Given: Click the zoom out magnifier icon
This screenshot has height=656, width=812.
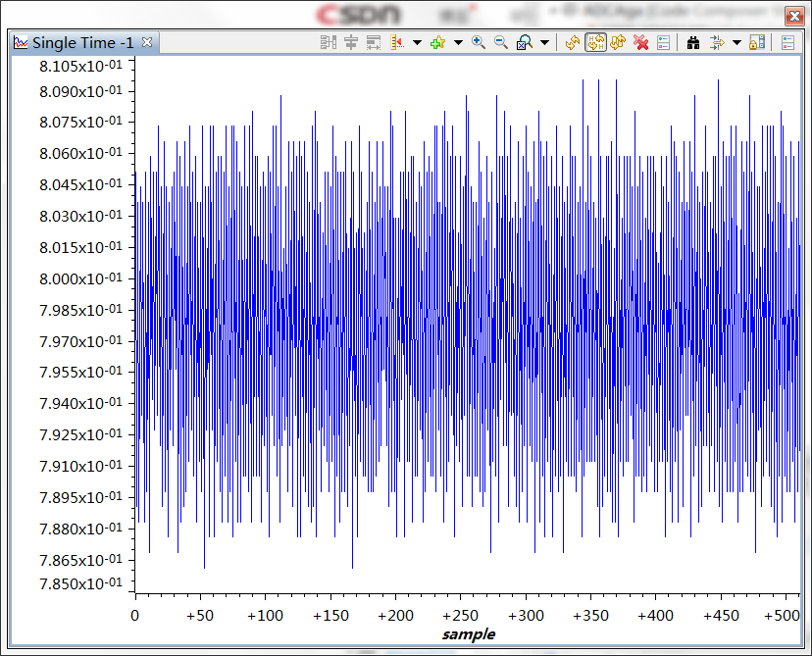Looking at the screenshot, I should tap(500, 42).
